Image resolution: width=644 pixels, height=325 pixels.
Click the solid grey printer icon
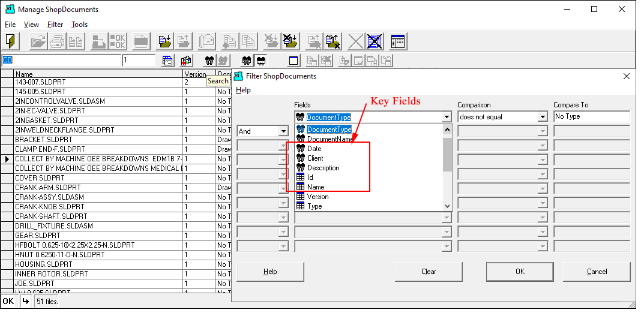pyautogui.click(x=141, y=41)
